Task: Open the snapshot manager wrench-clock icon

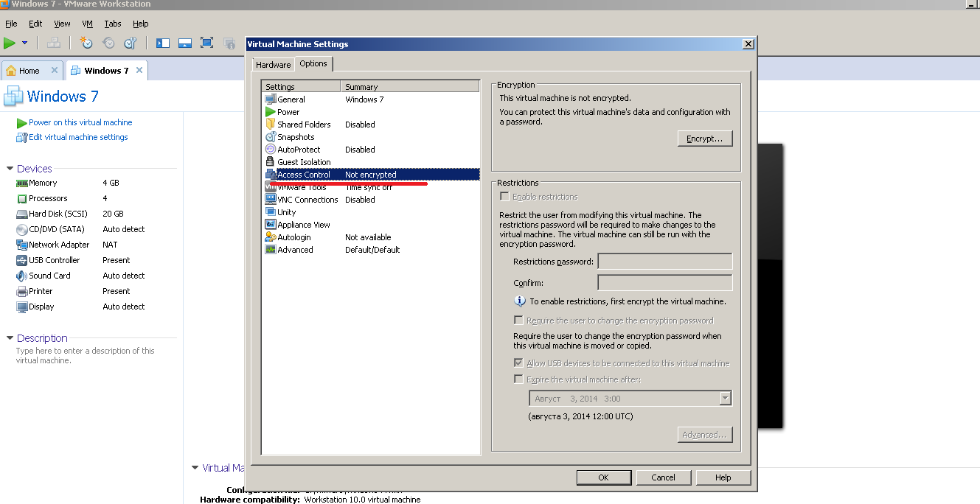Action: coord(131,43)
